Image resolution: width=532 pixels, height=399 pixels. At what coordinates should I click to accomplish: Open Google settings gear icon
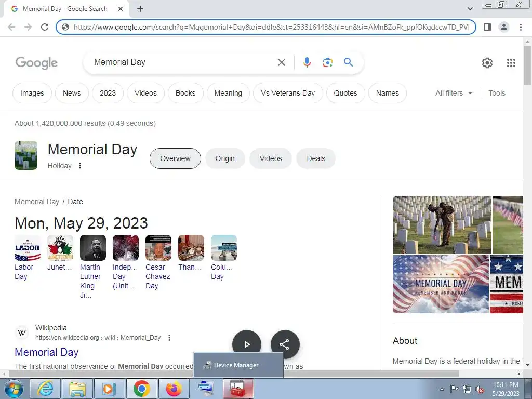point(487,63)
